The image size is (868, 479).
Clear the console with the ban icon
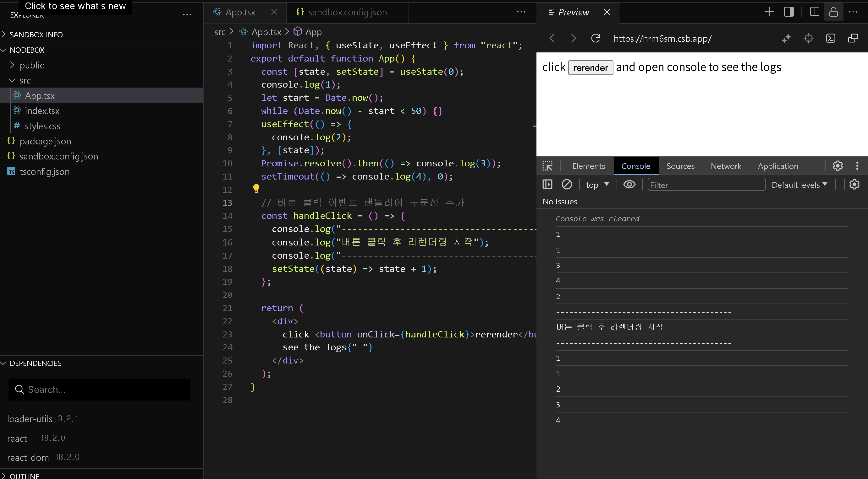point(567,185)
